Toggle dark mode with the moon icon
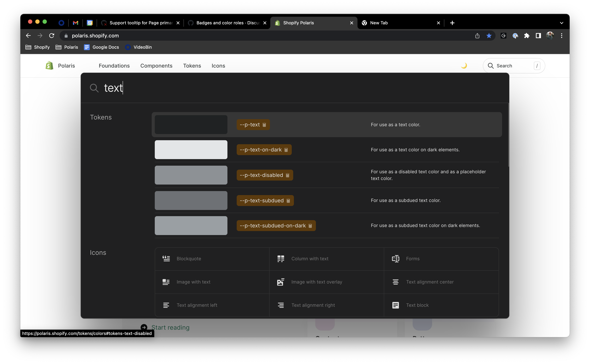The image size is (590, 364). pyautogui.click(x=464, y=66)
